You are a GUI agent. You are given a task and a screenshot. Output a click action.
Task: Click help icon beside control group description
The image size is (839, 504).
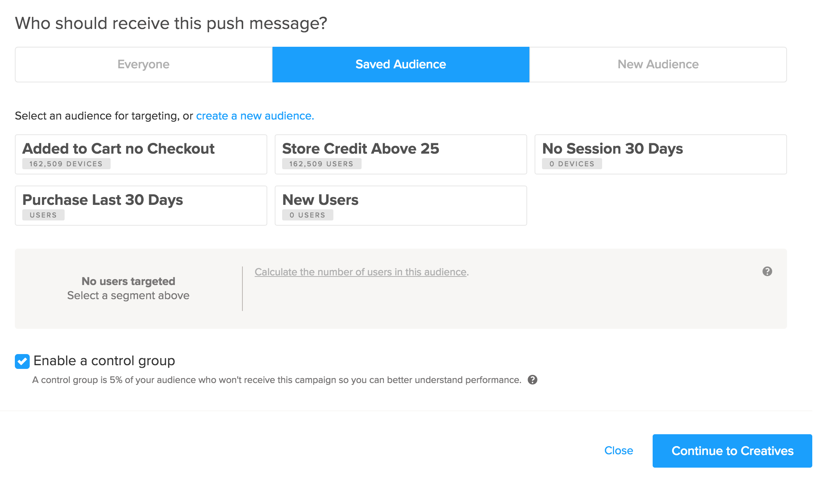[532, 380]
